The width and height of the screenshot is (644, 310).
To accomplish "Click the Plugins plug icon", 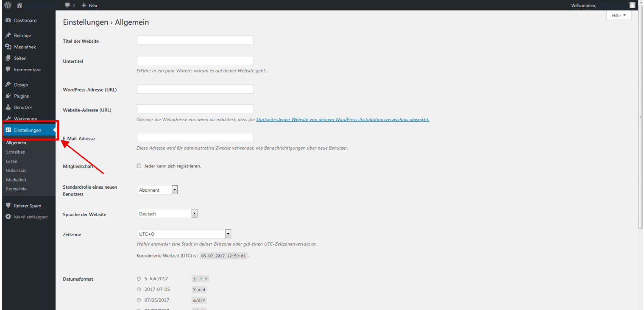I will point(8,96).
